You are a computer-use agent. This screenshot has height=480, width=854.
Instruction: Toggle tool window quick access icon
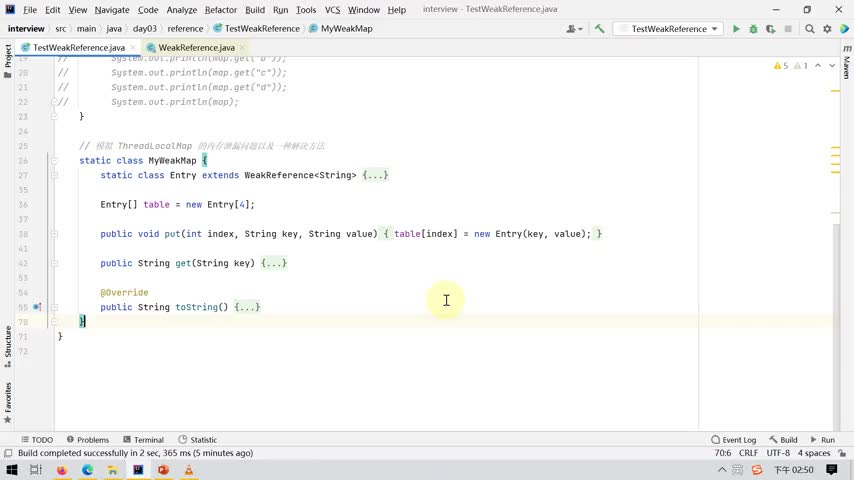(x=8, y=453)
